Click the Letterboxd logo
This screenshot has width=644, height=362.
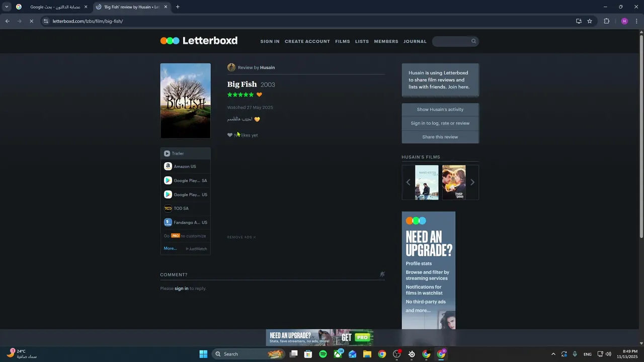pos(199,41)
